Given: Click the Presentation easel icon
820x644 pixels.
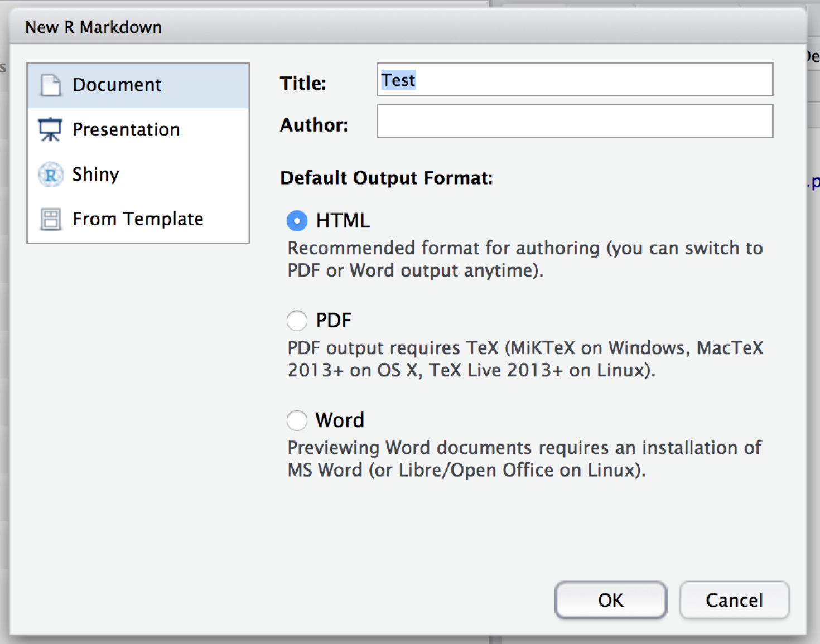Looking at the screenshot, I should (x=50, y=129).
